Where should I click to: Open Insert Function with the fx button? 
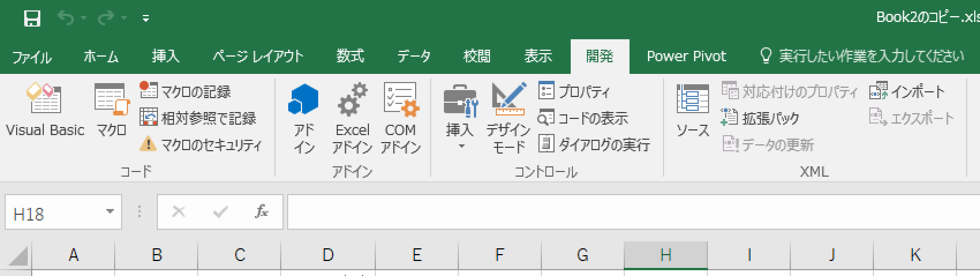tap(262, 212)
